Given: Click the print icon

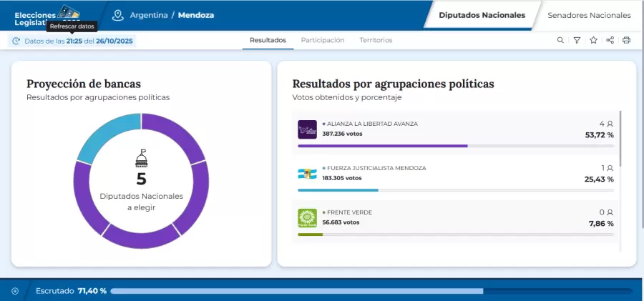Looking at the screenshot, I should [626, 40].
